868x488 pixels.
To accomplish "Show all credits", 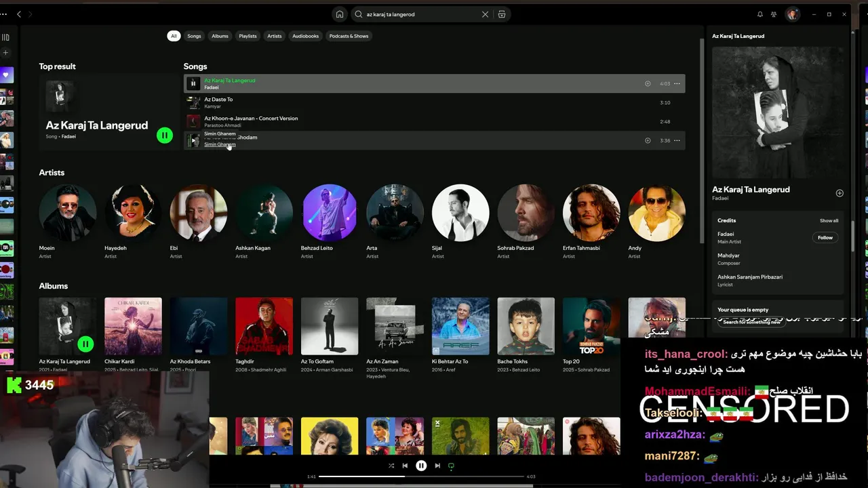I will (829, 220).
